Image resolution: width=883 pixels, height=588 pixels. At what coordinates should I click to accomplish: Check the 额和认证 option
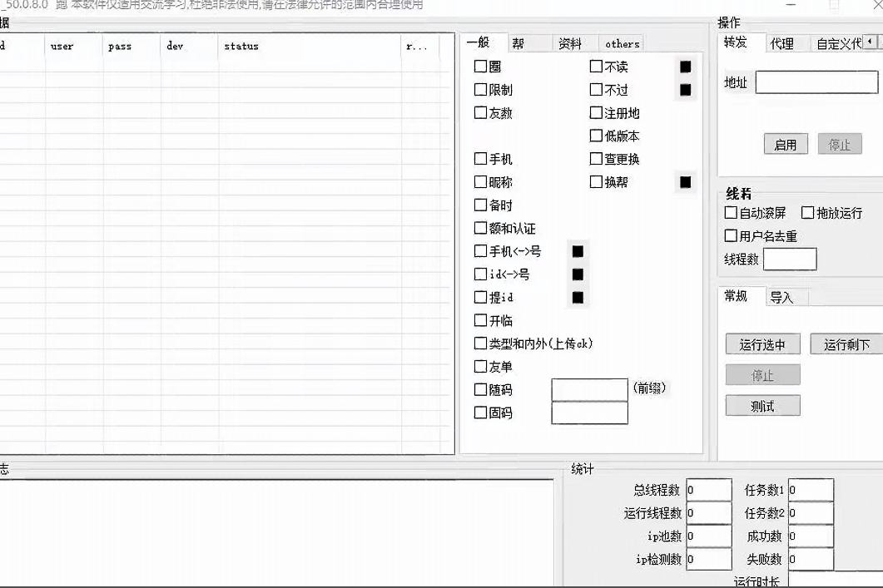point(480,228)
